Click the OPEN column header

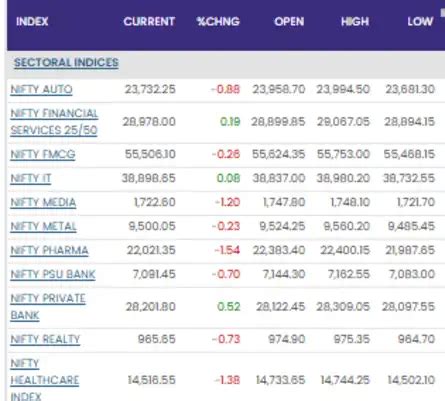[x=289, y=22]
